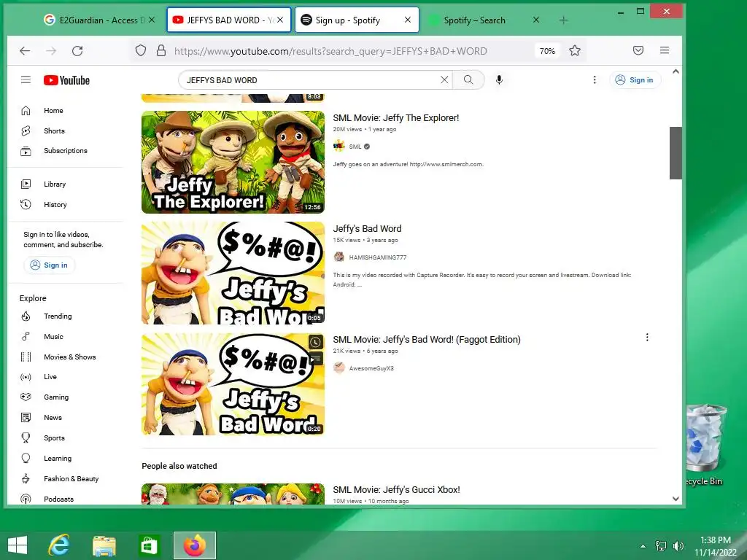The height and width of the screenshot is (560, 747).
Task: Close the Sign up - Spotify tab
Action: [x=408, y=20]
